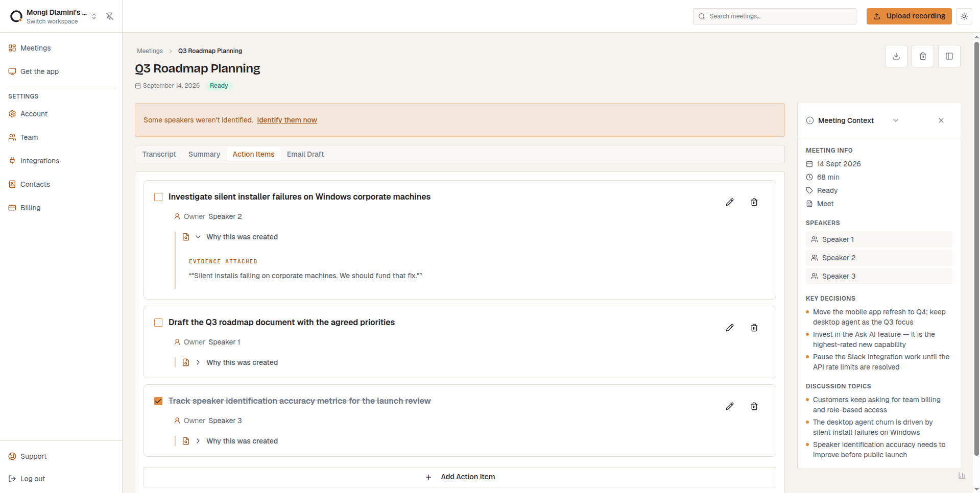The width and height of the screenshot is (980, 493).
Task: Uncheck 'Track speaker identification accuracy' item
Action: coord(158,401)
